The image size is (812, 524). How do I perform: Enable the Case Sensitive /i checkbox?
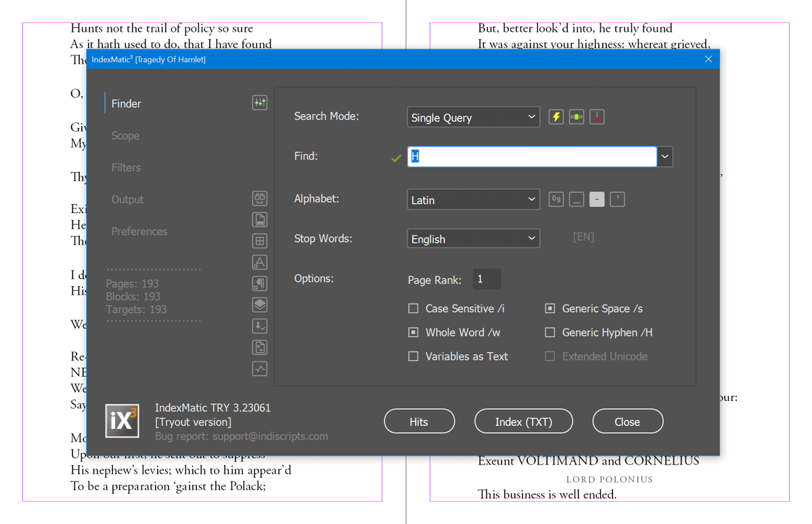pyautogui.click(x=413, y=308)
